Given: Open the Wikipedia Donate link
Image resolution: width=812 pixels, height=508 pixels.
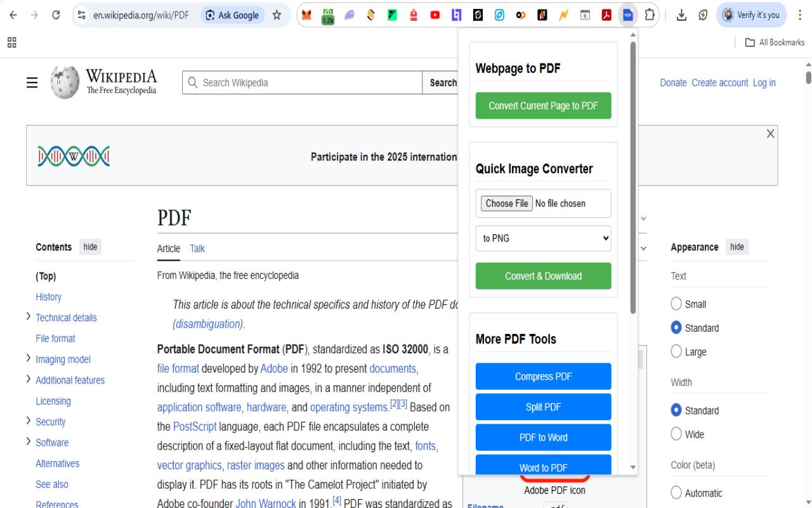Looking at the screenshot, I should [x=674, y=83].
